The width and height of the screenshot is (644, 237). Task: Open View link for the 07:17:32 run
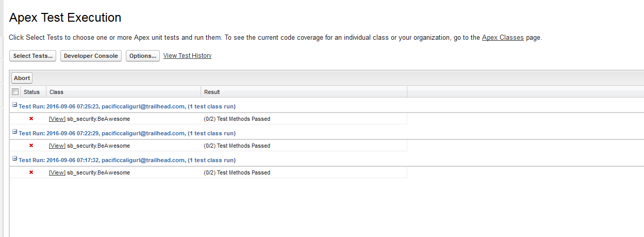(57, 172)
